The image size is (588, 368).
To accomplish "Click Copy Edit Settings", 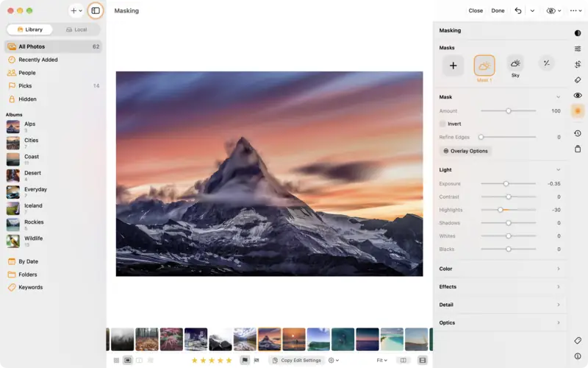I will pyautogui.click(x=297, y=360).
